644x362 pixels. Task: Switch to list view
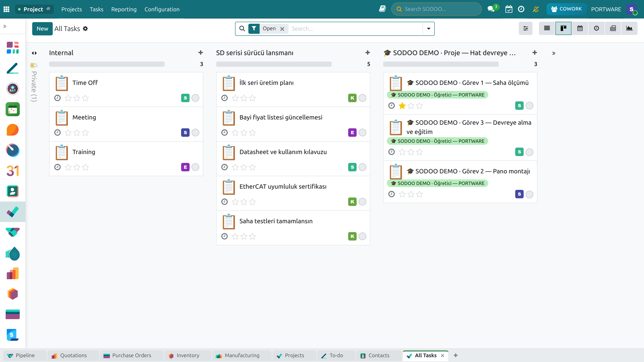pyautogui.click(x=547, y=28)
